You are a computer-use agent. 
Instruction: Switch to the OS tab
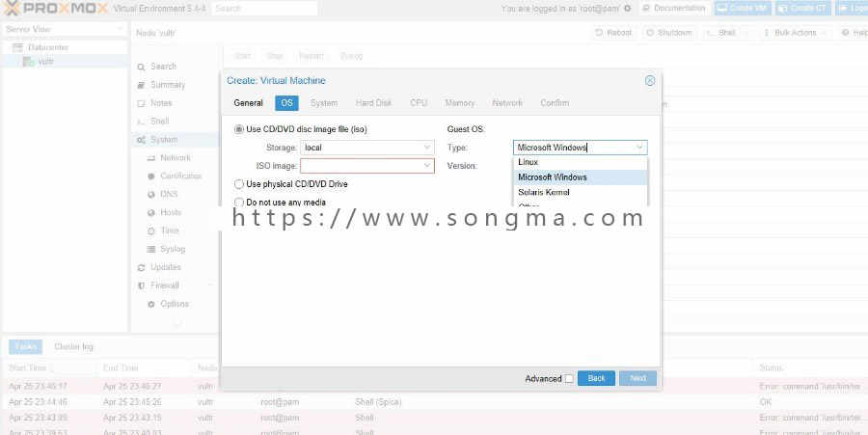click(286, 103)
